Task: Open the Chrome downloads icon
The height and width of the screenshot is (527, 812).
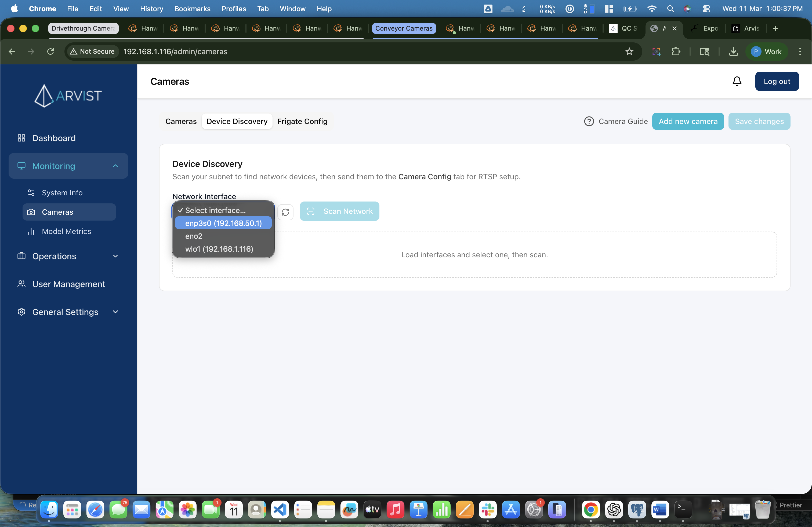Action: [x=733, y=52]
